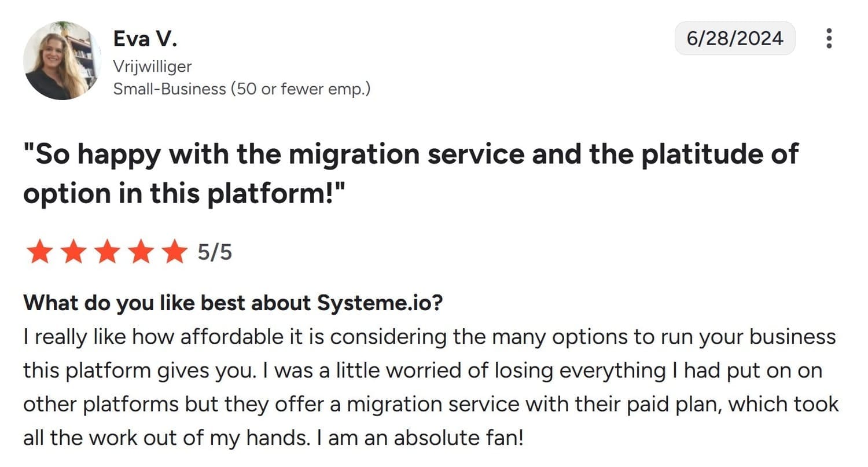
Task: Click the 5/5 rating score
Action: (x=215, y=252)
